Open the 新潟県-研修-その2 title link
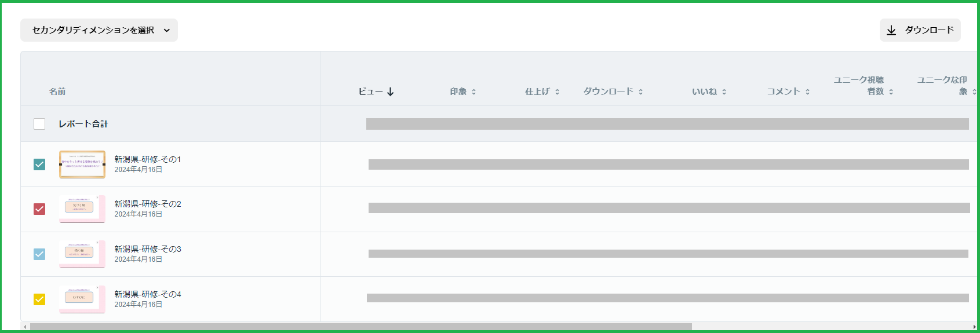 [148, 204]
